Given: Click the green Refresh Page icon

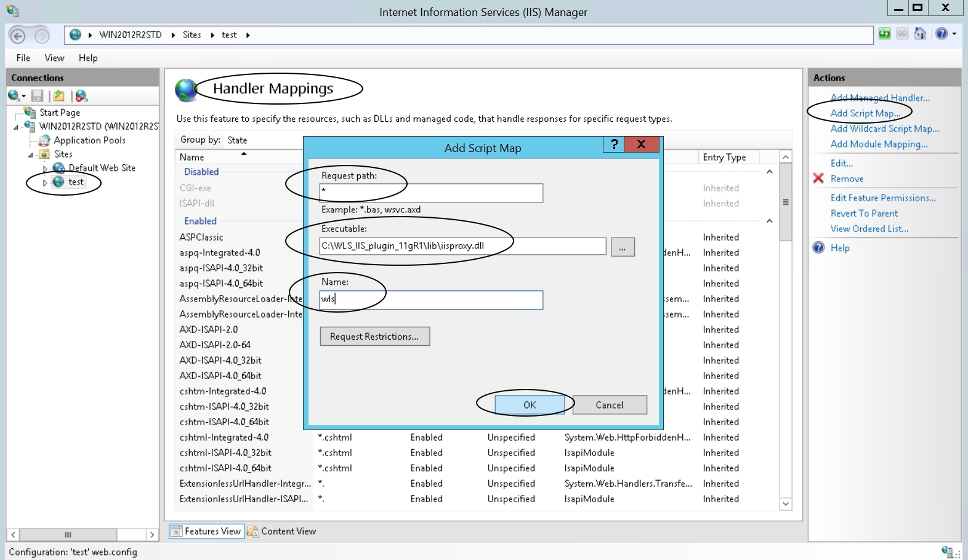Looking at the screenshot, I should tap(885, 34).
